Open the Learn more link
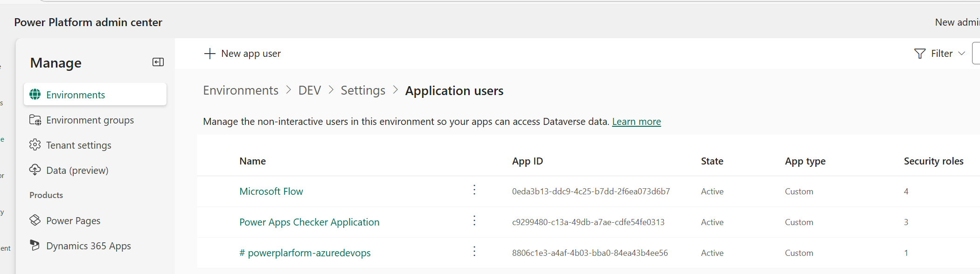The width and height of the screenshot is (980, 274). point(636,122)
